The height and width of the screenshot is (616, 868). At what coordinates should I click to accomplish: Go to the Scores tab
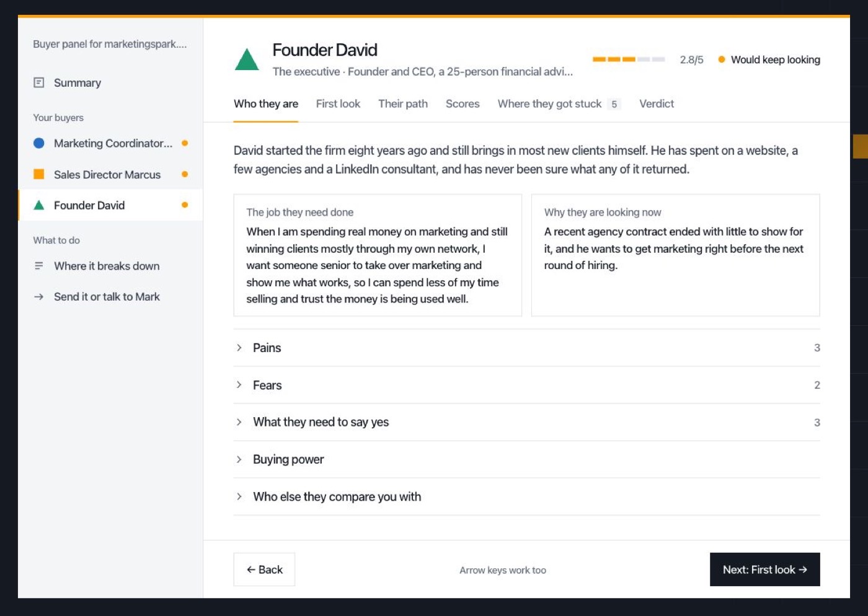(x=463, y=104)
